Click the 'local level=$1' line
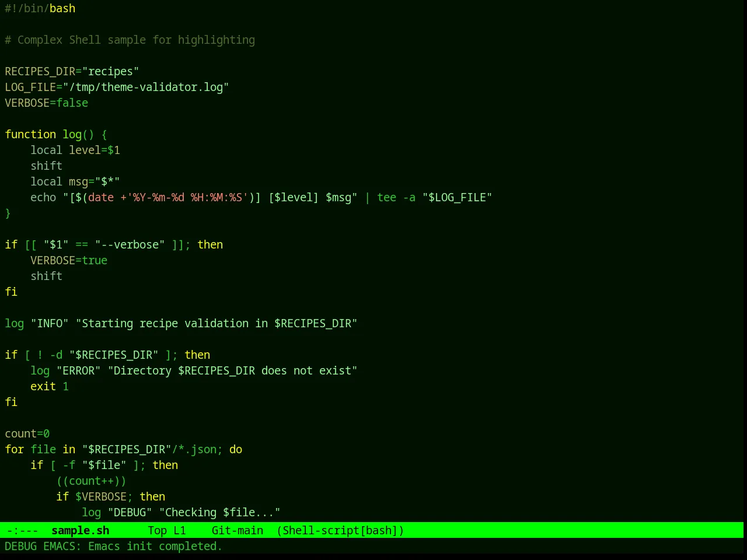Screen dimensions: 747x560 point(75,150)
